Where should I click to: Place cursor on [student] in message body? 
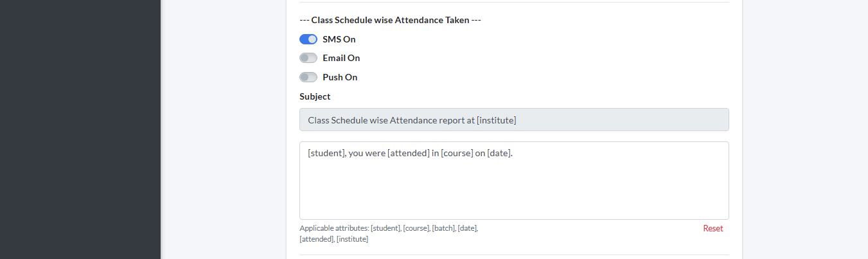point(326,154)
